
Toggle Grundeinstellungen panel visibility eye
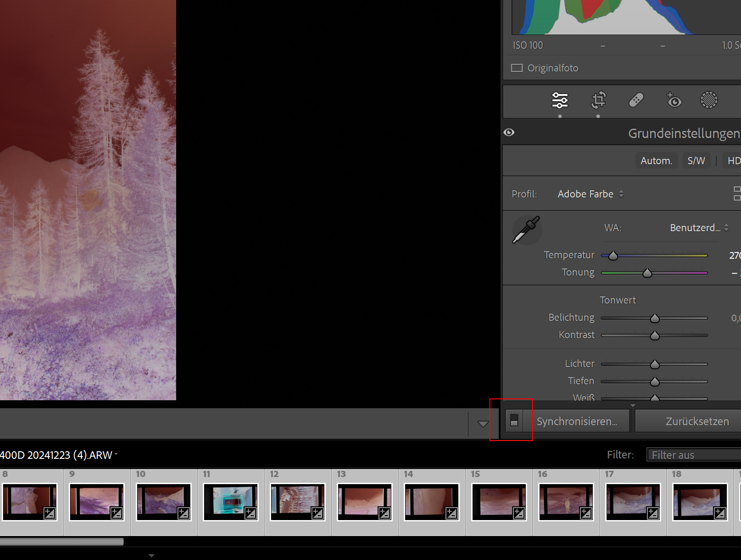click(509, 132)
